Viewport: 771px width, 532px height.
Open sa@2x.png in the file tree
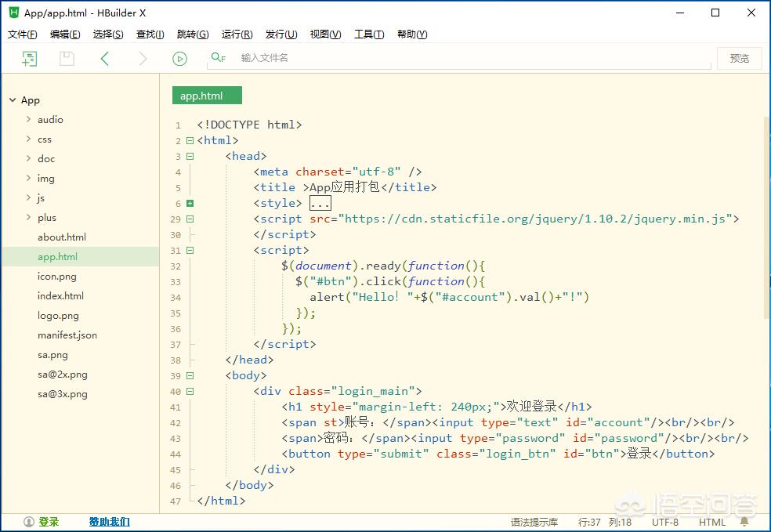pyautogui.click(x=63, y=375)
